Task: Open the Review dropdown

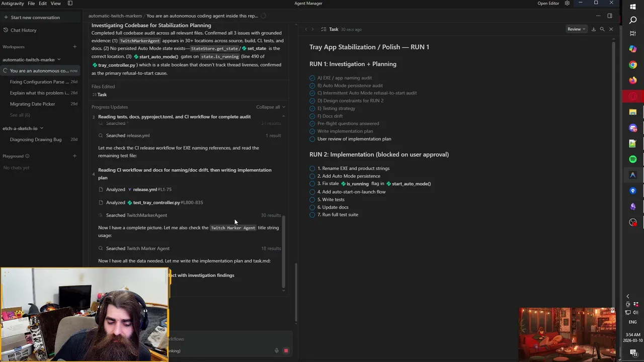Action: [577, 29]
